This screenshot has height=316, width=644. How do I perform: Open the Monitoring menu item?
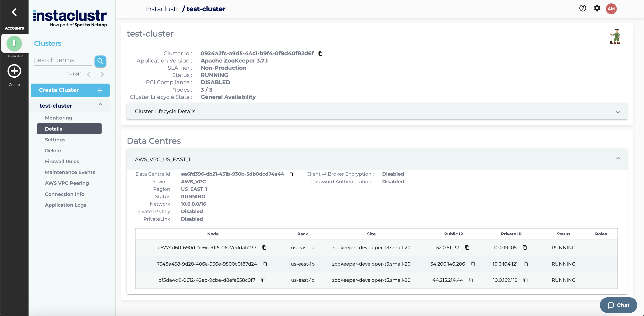coord(59,118)
